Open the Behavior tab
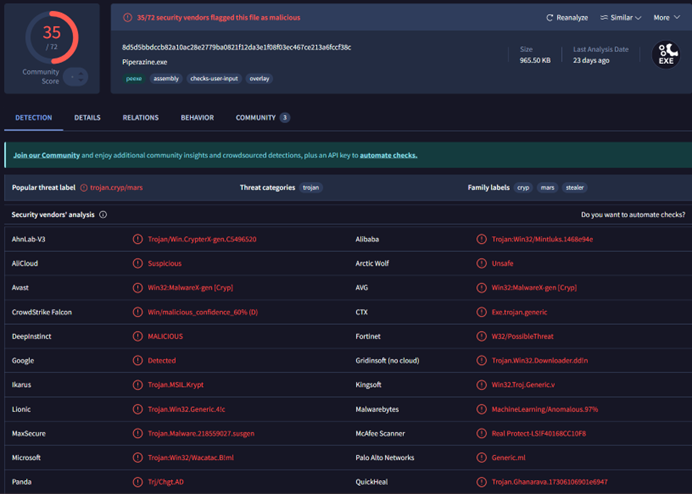 [197, 118]
